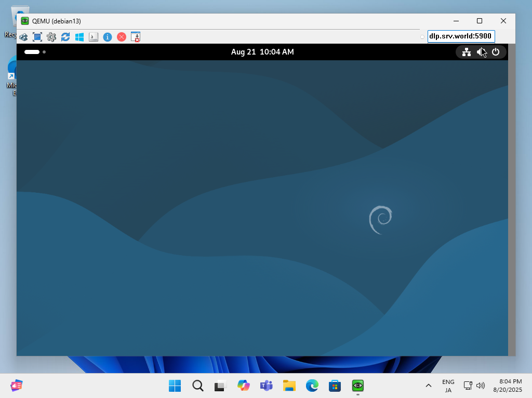Click the stacked cubes icon in the viewer toolbar
Screen dimensions: 532x398
click(23, 37)
